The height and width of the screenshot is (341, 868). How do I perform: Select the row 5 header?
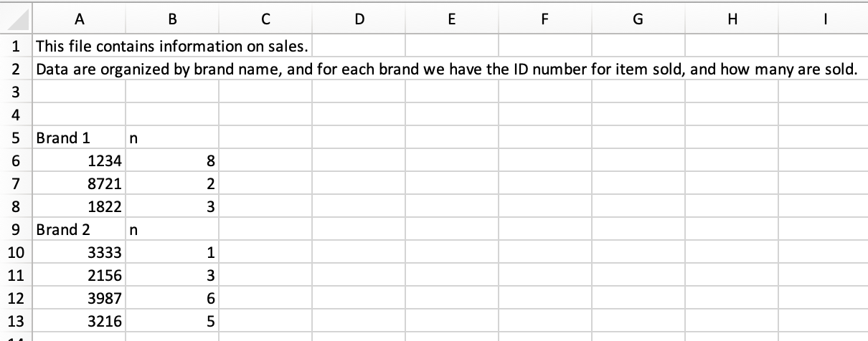click(x=15, y=138)
